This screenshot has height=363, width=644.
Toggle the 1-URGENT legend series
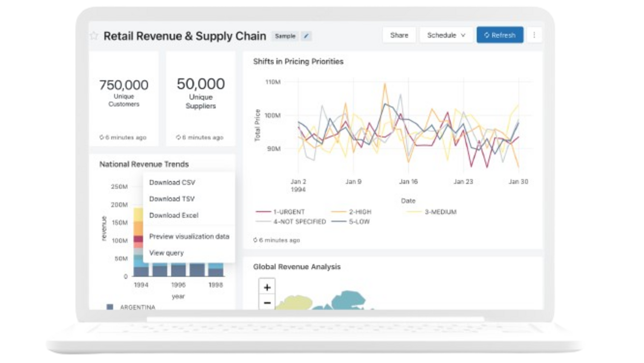point(280,212)
